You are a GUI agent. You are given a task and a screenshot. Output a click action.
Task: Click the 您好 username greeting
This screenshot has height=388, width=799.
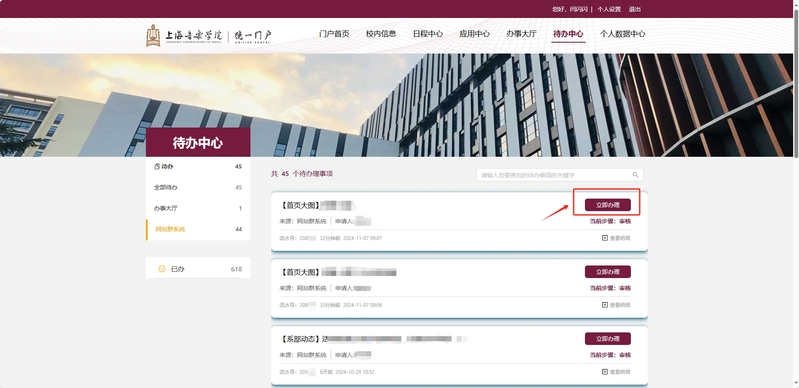570,9
